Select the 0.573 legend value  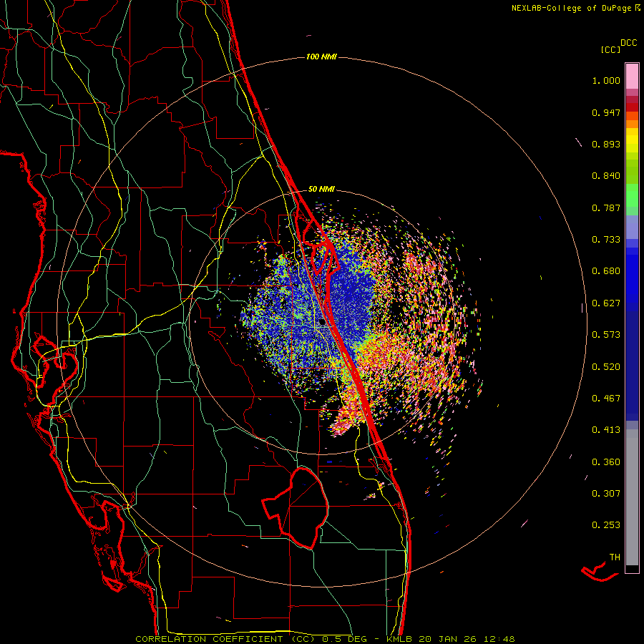tap(606, 335)
